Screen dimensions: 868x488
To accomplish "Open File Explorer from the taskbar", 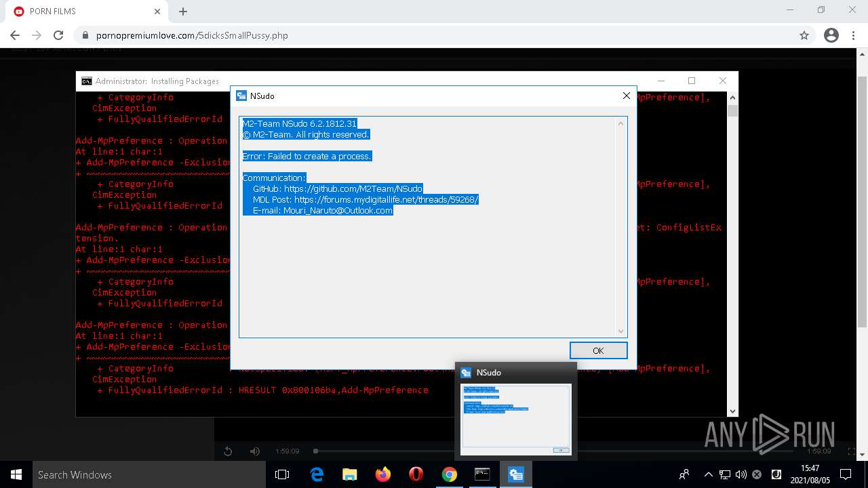I will (x=350, y=474).
